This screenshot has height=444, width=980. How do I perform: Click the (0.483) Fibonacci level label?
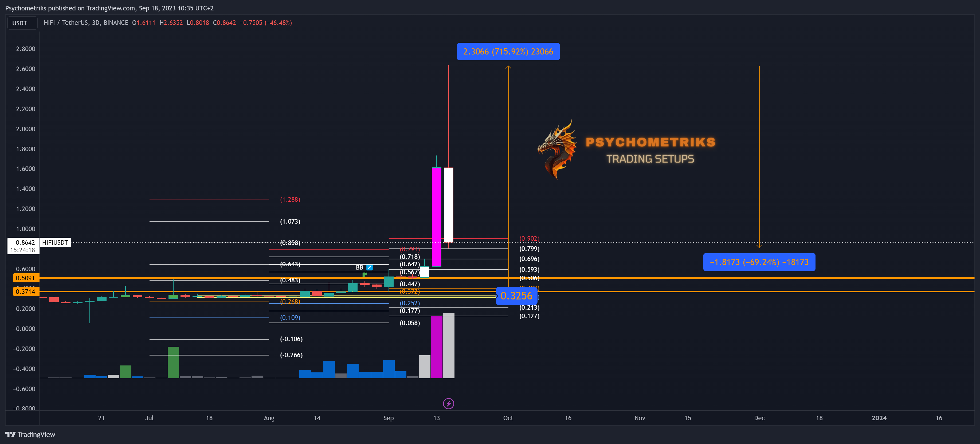tap(290, 281)
